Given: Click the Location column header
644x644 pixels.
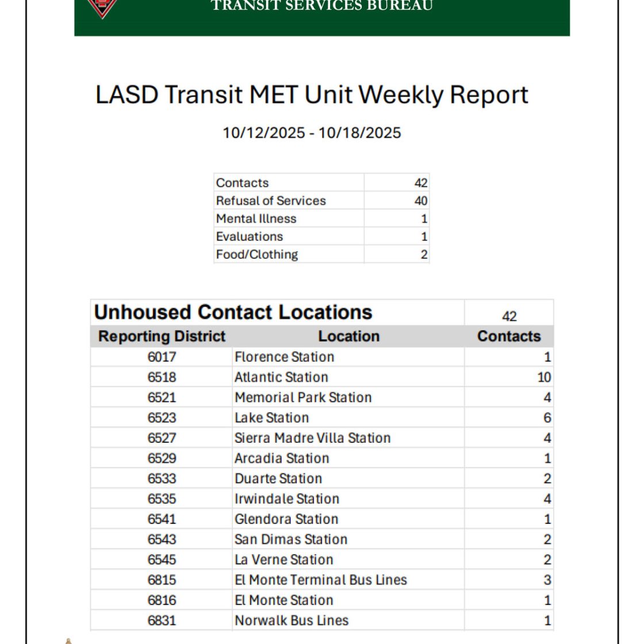Looking at the screenshot, I should coord(348,336).
